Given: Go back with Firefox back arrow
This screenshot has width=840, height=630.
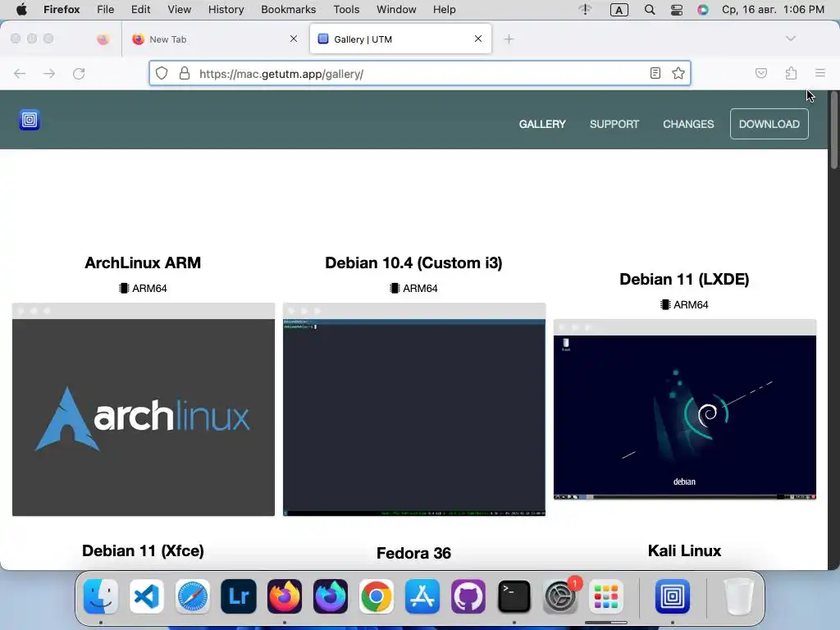Looking at the screenshot, I should [20, 73].
